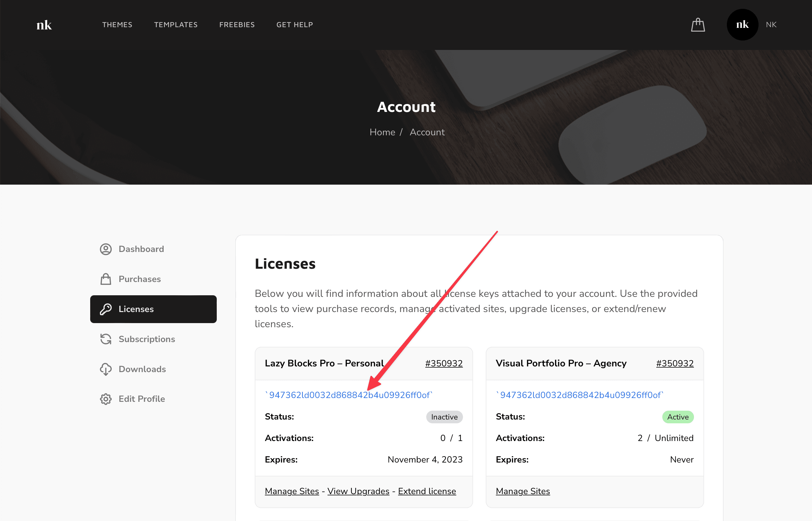812x521 pixels.
Task: Select FREEBIES in the navigation
Action: 237,24
